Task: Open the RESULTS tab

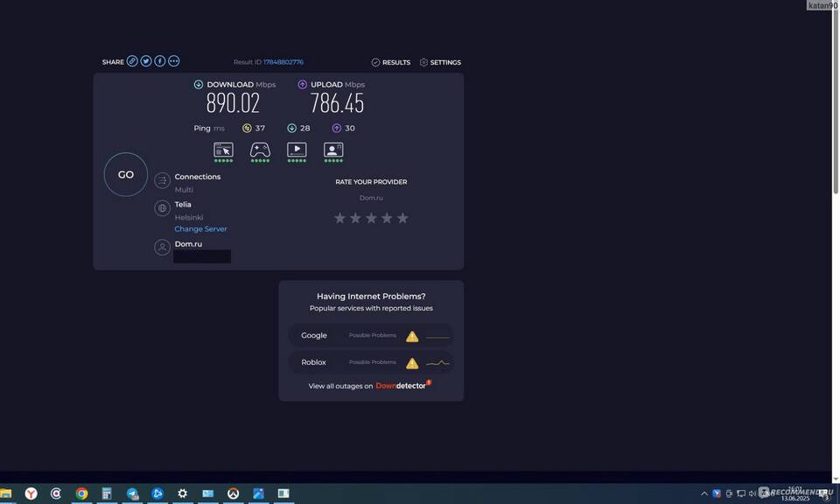Action: pos(391,62)
